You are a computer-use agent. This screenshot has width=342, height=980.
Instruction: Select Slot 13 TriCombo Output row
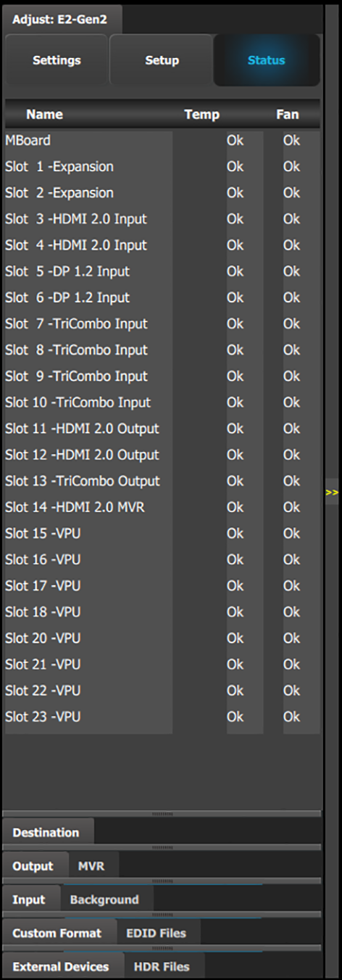[x=162, y=481]
